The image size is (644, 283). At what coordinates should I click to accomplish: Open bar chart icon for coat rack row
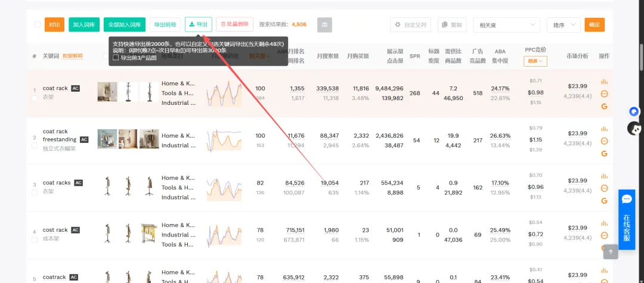pyautogui.click(x=604, y=82)
